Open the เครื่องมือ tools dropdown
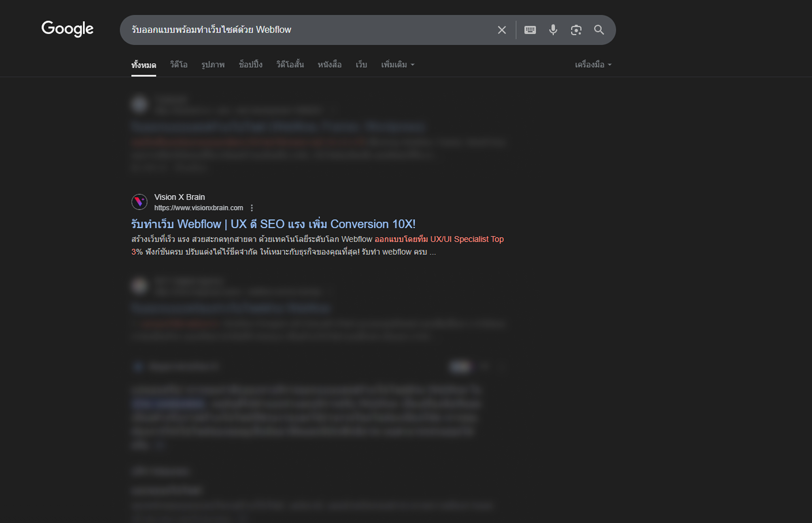This screenshot has height=523, width=812. (x=593, y=65)
